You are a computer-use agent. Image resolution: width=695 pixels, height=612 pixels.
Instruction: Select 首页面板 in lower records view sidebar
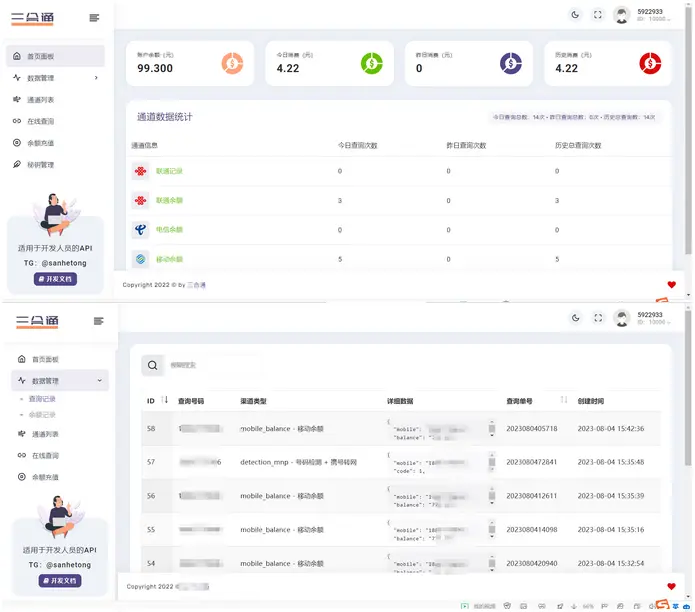[45, 359]
